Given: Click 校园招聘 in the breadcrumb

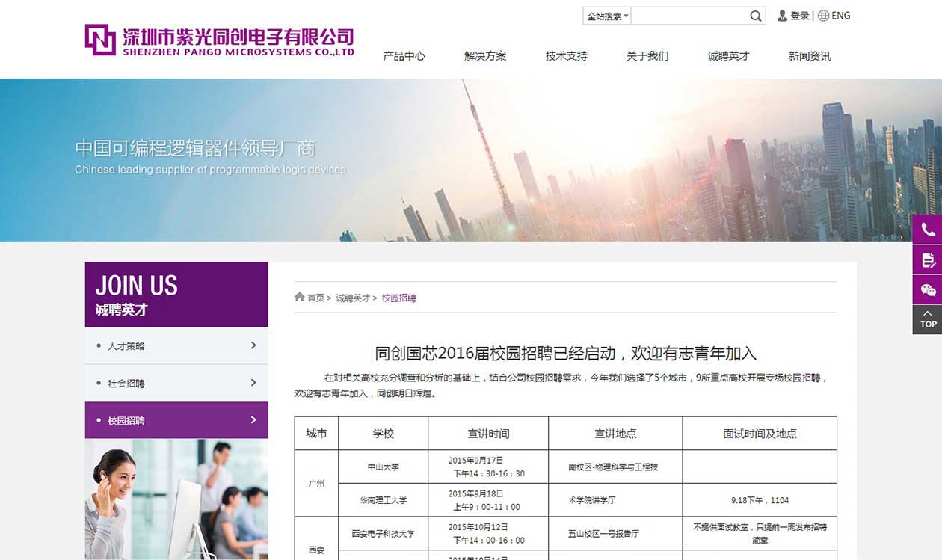Looking at the screenshot, I should pos(398,298).
